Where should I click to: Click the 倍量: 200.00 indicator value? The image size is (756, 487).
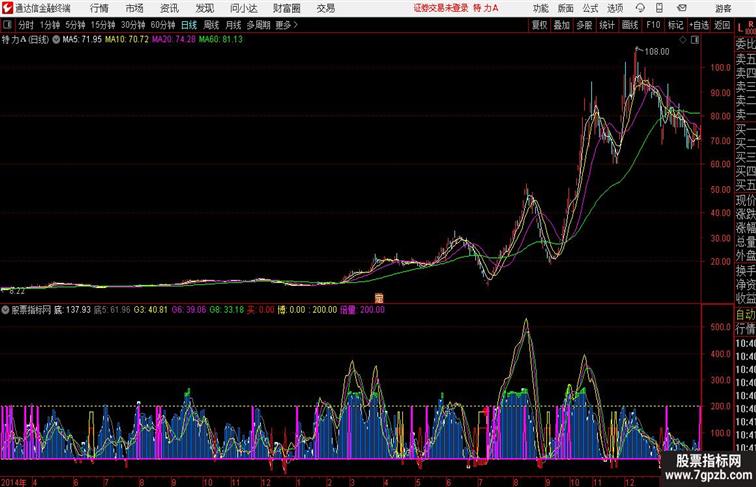pyautogui.click(x=362, y=310)
